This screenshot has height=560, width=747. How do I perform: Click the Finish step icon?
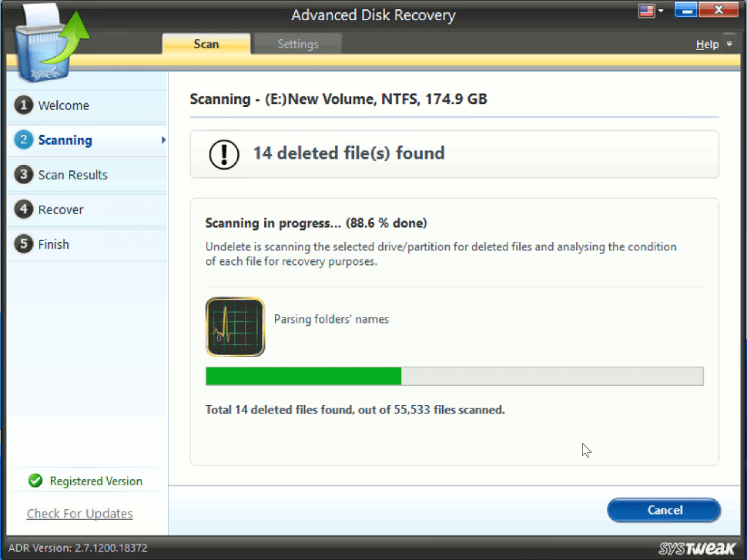24,244
